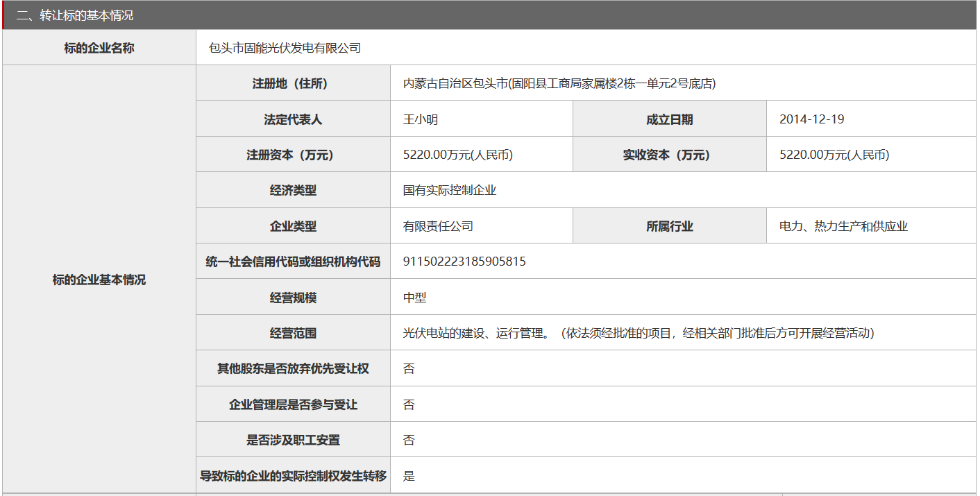Select legal representative name 王小明

point(421,119)
